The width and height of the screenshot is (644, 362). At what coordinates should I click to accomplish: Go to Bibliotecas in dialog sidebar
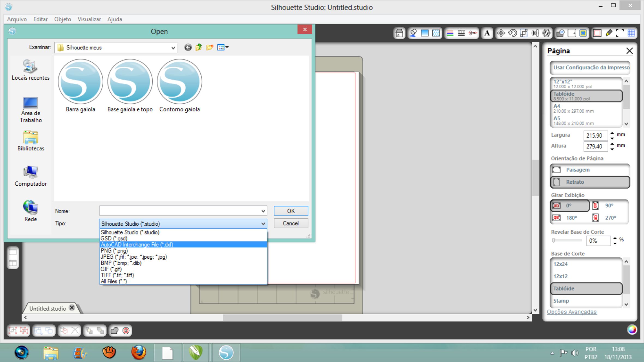point(31,141)
